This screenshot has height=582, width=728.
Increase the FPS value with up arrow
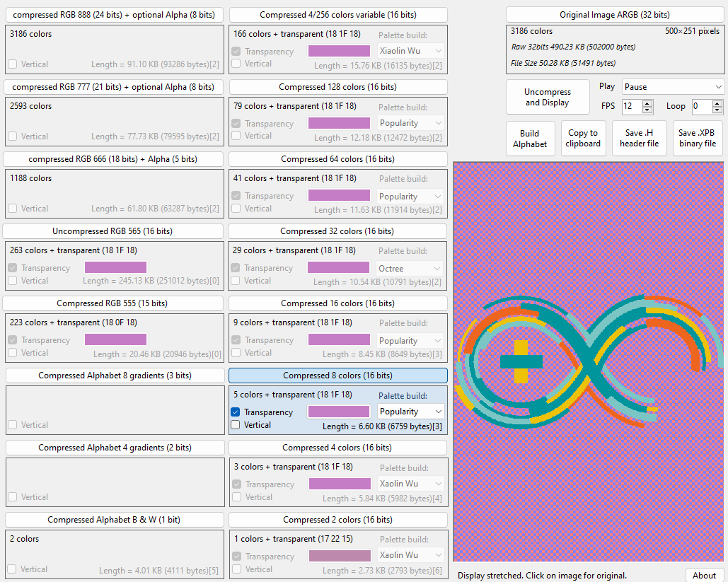[x=647, y=103]
